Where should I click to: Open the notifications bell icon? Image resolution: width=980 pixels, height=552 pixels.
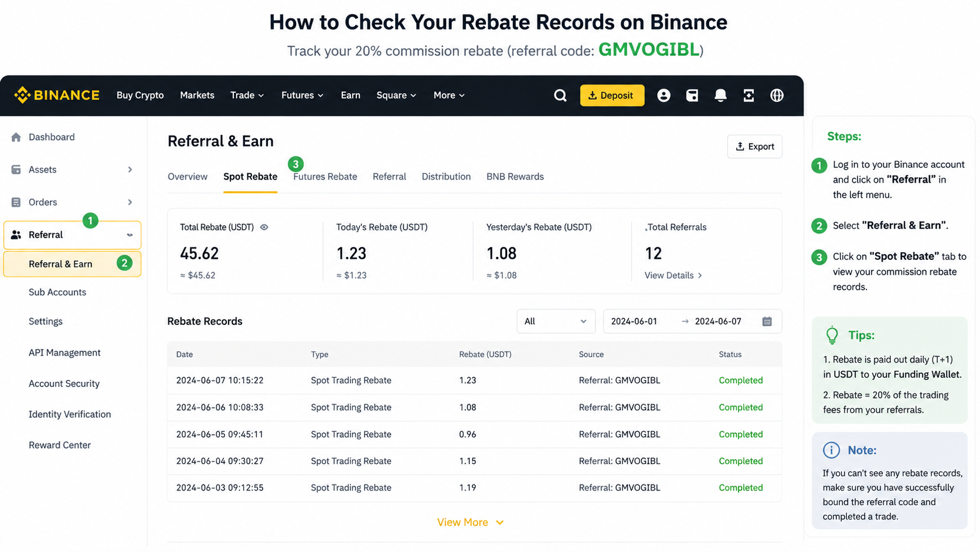tap(720, 95)
